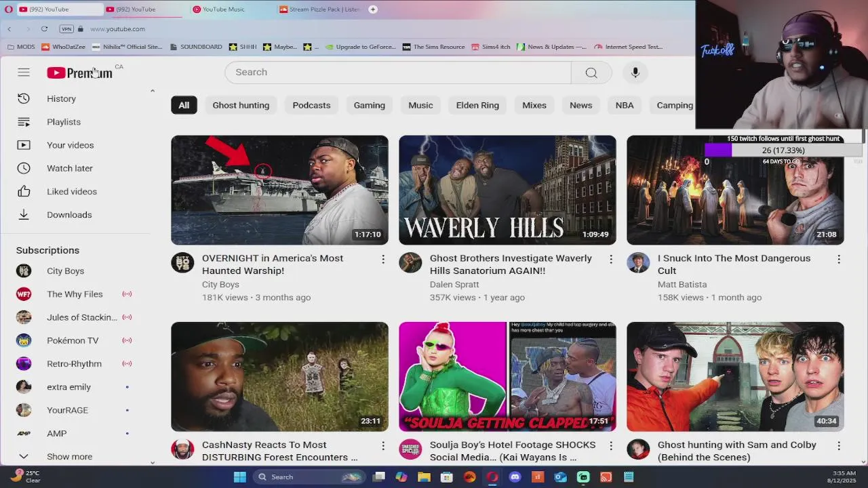Select the Mixes filter chip
Screen dimensions: 868x488
pos(534,105)
